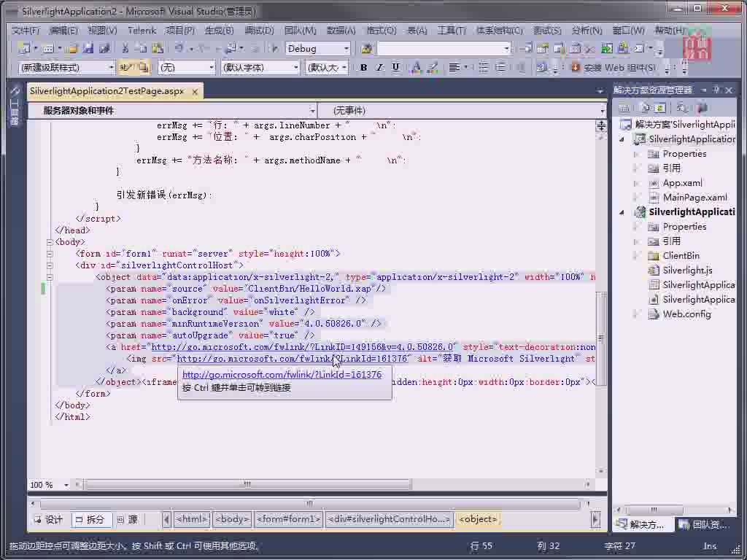
Task: Click the tooltip link ending LinkId=161376
Action: coord(282,375)
